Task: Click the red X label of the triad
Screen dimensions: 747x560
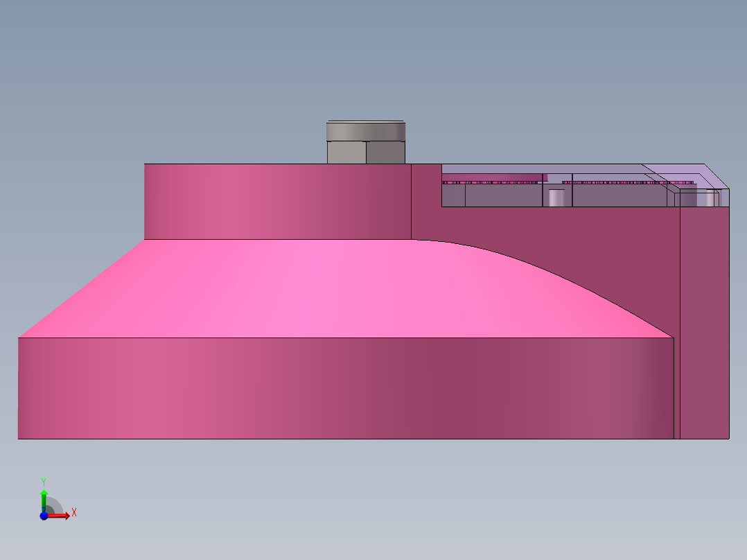Action: tap(73, 513)
